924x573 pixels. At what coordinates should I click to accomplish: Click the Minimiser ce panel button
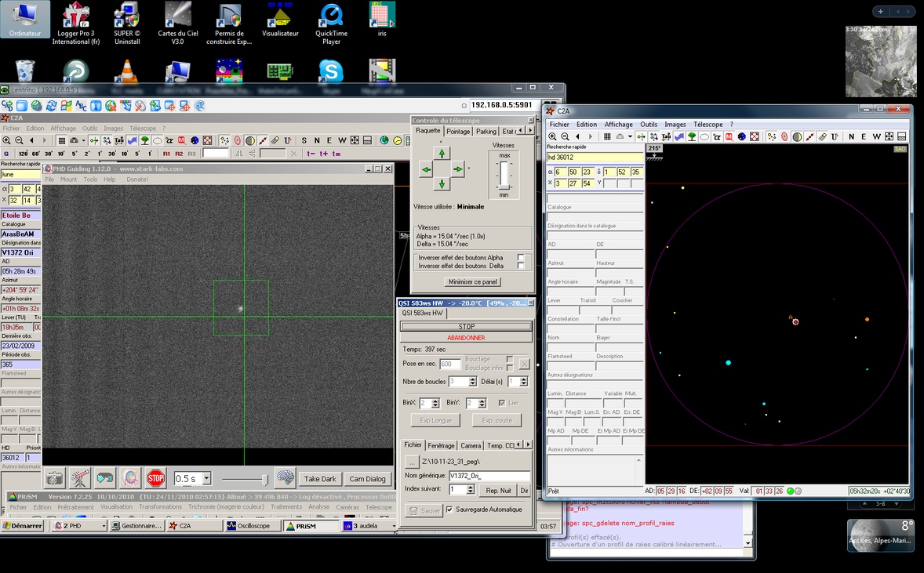coord(472,281)
